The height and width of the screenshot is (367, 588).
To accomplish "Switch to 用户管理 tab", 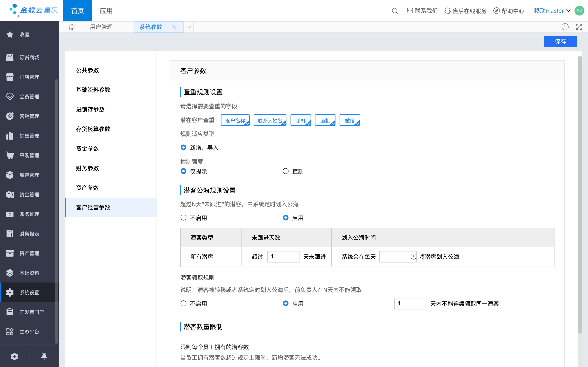I will [101, 27].
